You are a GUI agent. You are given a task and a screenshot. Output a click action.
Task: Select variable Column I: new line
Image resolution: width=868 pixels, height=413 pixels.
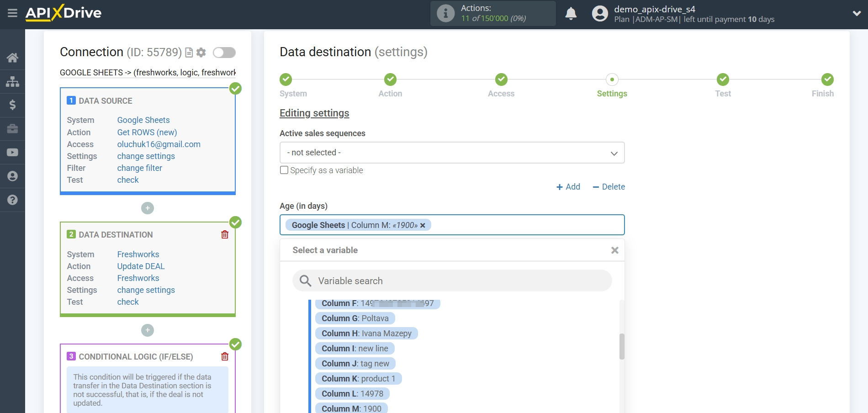pos(355,349)
